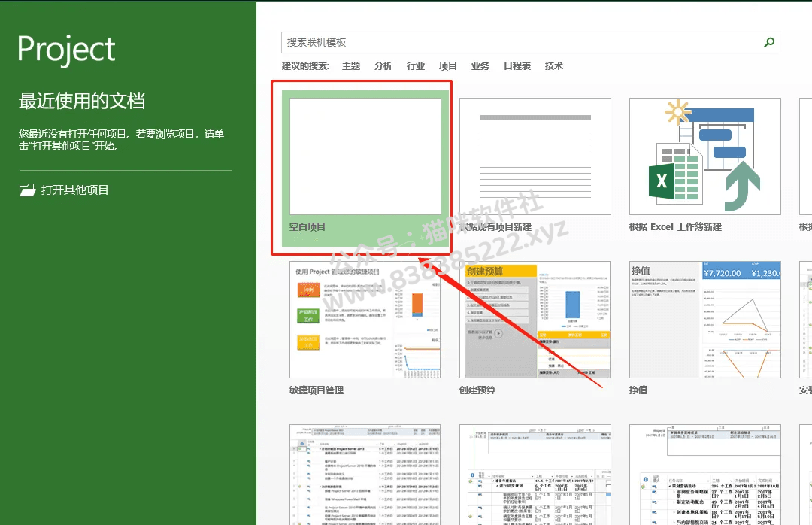
Task: Click the 最近使用的文档 heading
Action: tap(82, 101)
